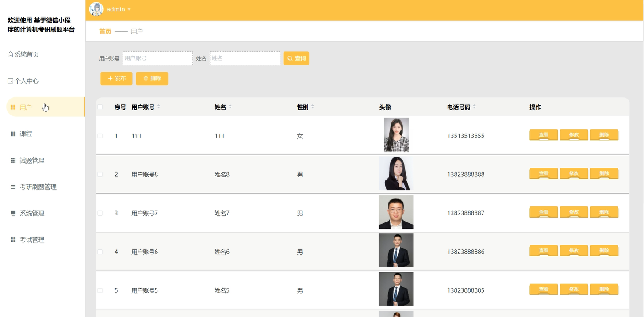644x317 pixels.
Task: Click the admin avatar picture
Action: [96, 9]
